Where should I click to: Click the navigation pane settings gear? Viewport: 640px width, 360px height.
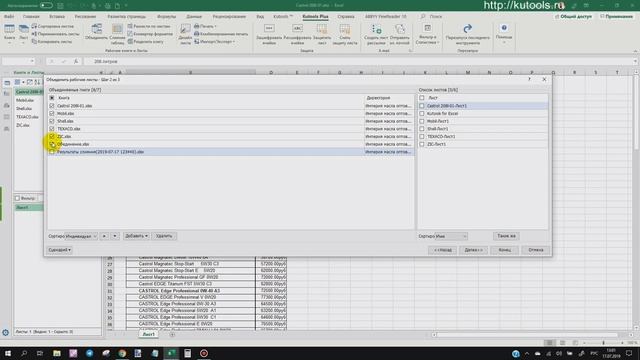[x=5, y=333]
